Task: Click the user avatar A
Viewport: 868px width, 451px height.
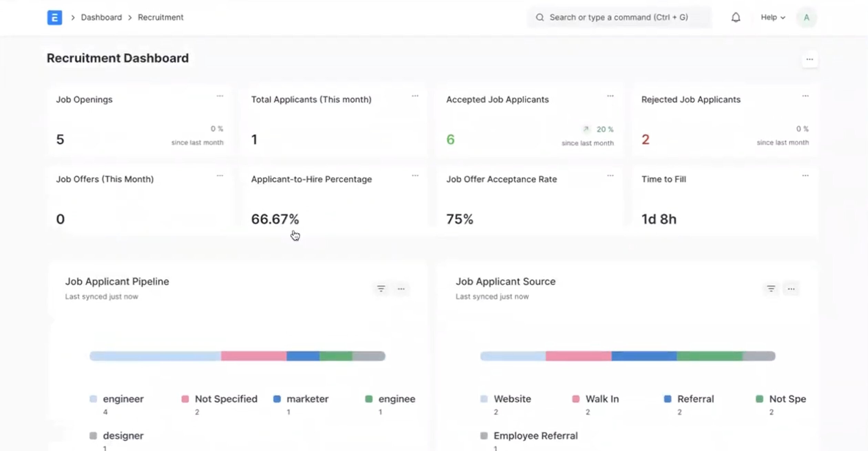Action: (x=806, y=18)
